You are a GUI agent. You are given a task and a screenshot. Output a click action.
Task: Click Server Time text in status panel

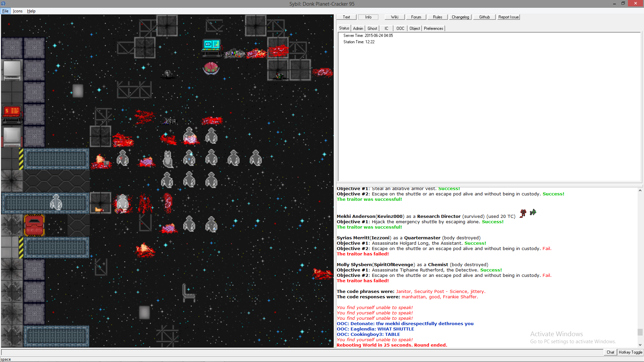pyautogui.click(x=368, y=36)
